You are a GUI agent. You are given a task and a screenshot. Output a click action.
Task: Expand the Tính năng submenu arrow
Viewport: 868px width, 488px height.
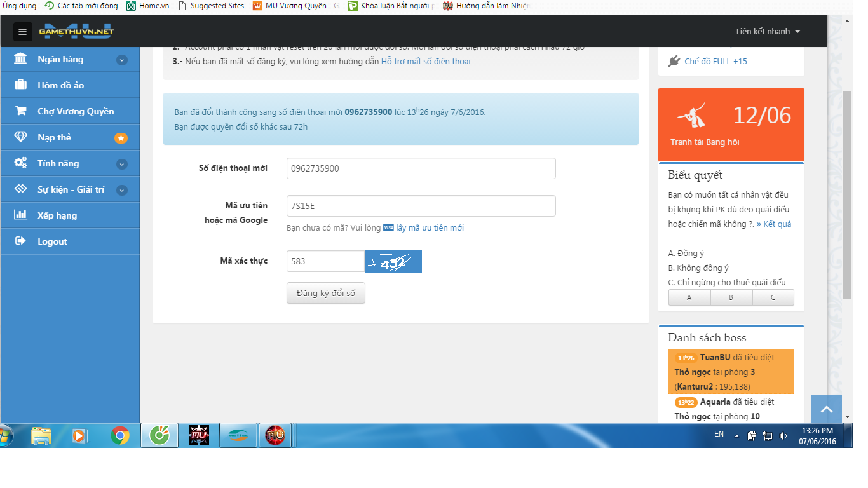tap(122, 164)
